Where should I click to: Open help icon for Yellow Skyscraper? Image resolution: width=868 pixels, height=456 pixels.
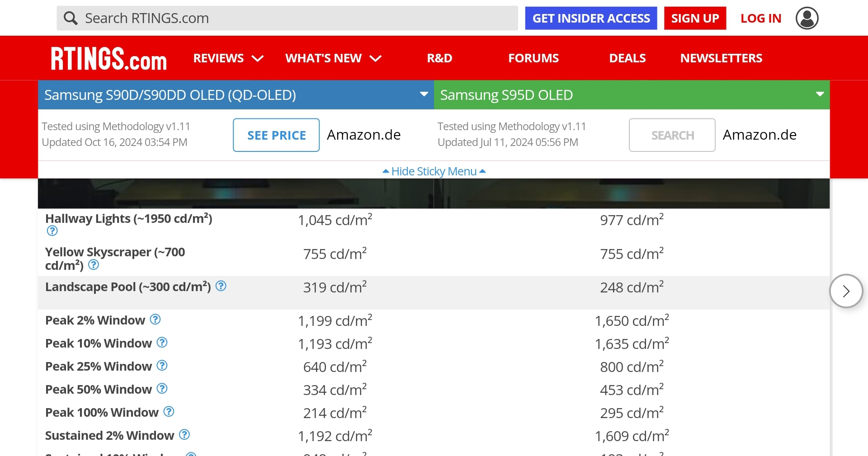pyautogui.click(x=94, y=265)
